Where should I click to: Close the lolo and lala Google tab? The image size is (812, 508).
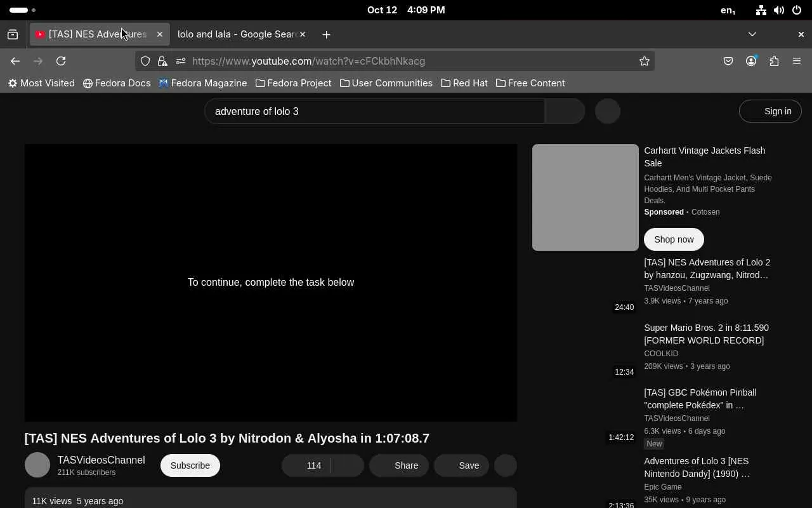click(303, 34)
